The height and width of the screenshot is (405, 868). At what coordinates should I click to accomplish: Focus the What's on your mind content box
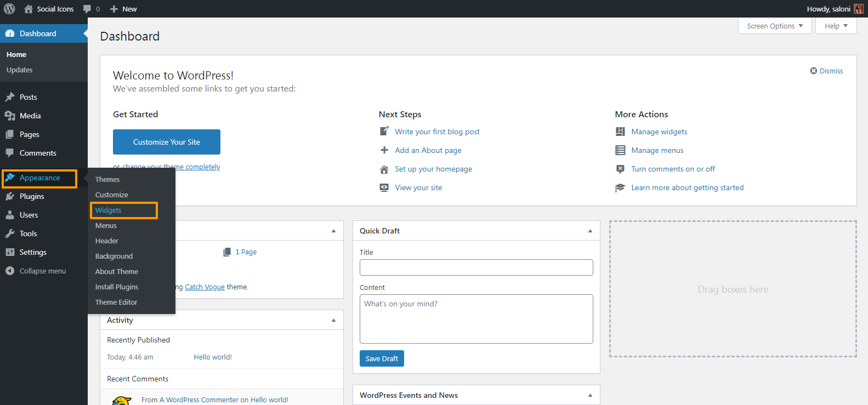476,319
